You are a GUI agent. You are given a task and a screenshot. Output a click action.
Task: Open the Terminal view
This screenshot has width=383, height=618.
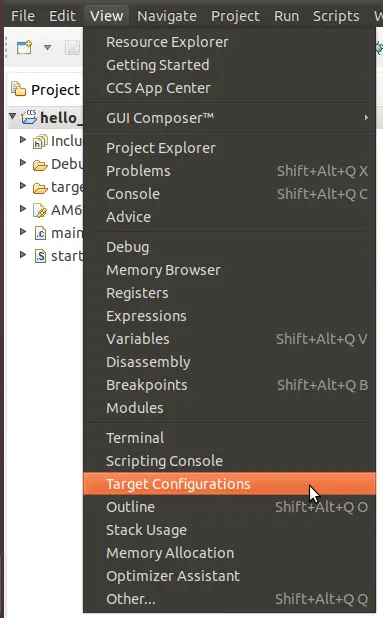[229, 438]
